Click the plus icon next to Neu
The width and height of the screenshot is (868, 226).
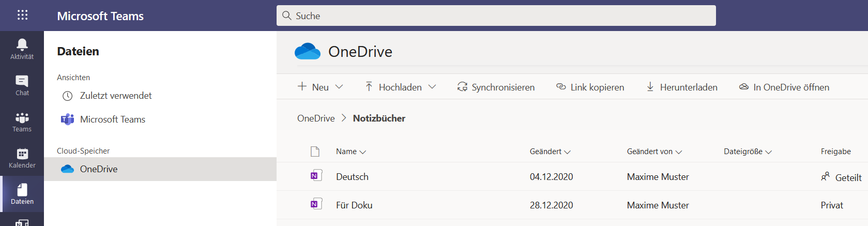pos(302,86)
